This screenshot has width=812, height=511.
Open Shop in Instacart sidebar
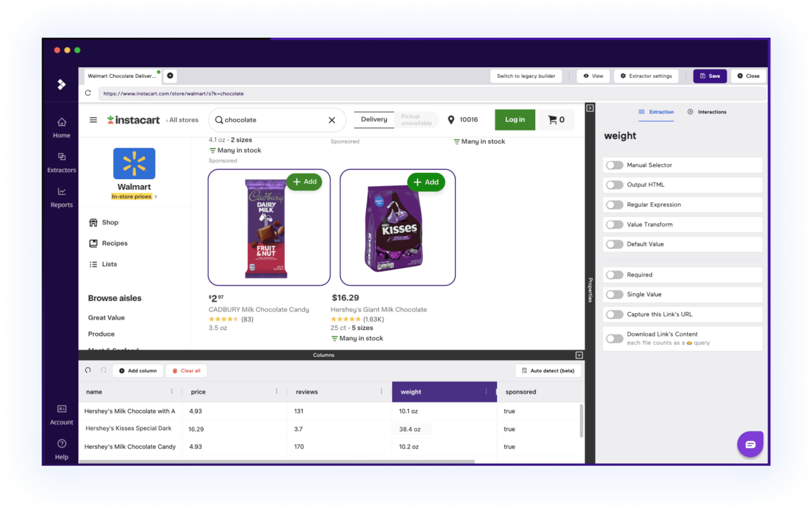click(x=104, y=223)
